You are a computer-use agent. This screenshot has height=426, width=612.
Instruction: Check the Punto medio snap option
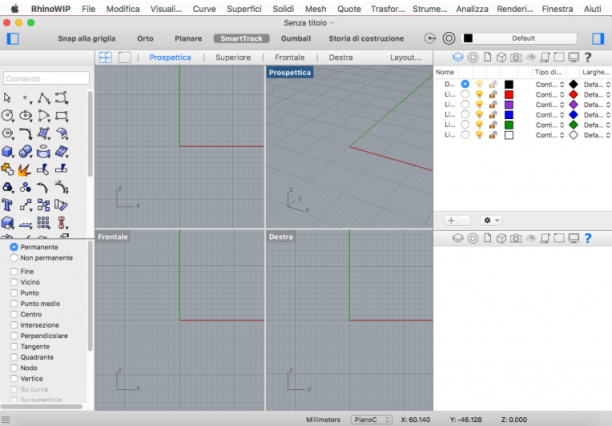pyautogui.click(x=14, y=303)
